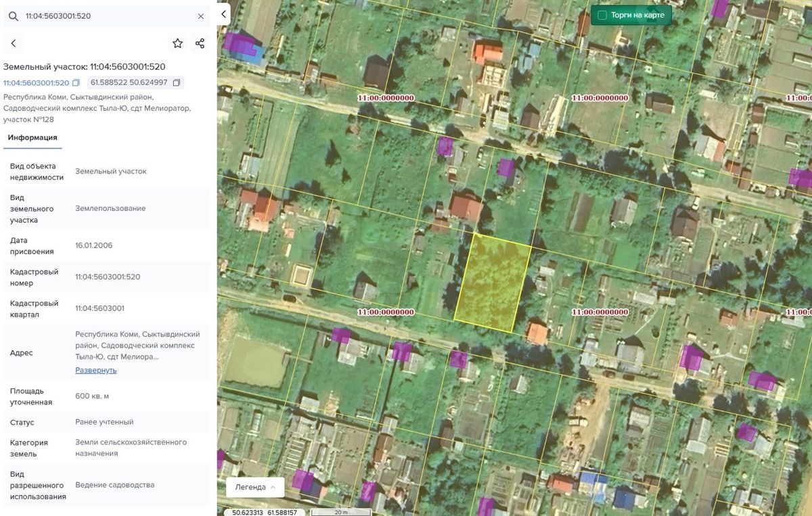
Task: Expand the "Легенда" map legend
Action: point(256,487)
